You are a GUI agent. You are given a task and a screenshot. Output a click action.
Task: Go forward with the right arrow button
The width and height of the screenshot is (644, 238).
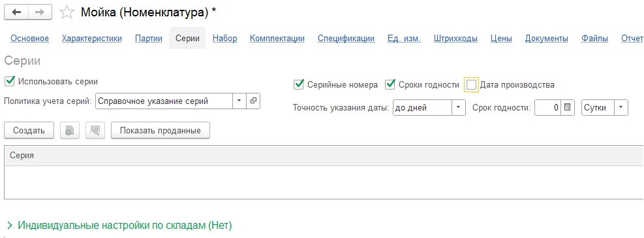click(x=40, y=12)
